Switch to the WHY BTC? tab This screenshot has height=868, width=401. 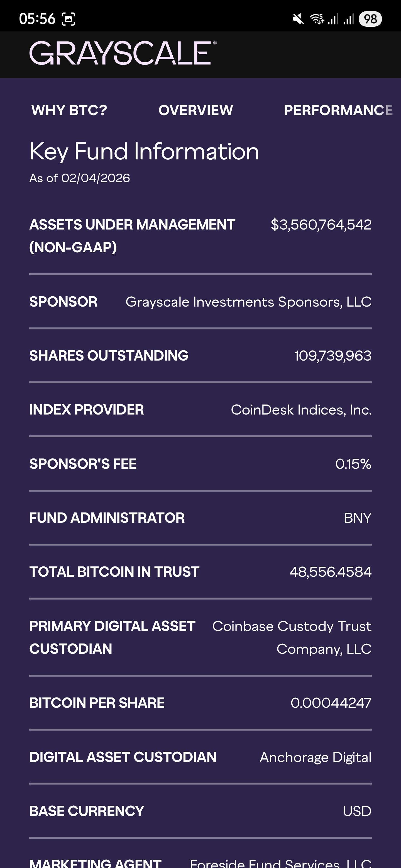(x=69, y=110)
